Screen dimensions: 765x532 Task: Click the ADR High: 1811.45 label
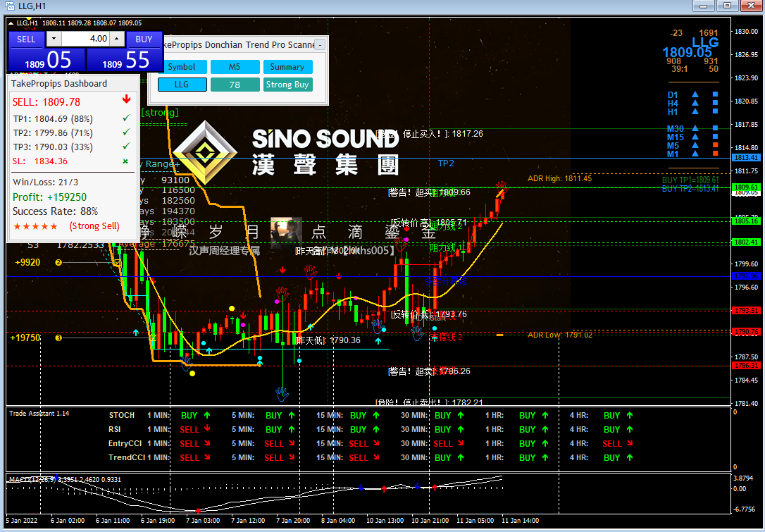coord(559,179)
